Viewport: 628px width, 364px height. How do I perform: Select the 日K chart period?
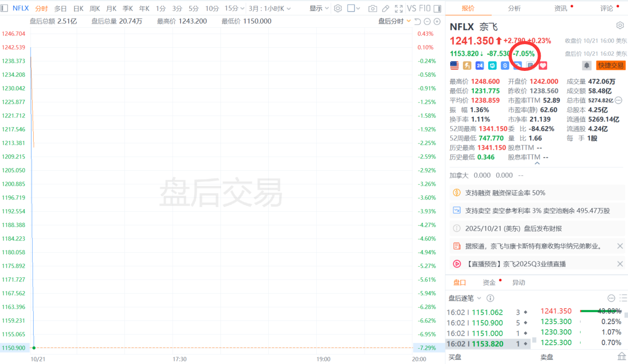pos(78,8)
